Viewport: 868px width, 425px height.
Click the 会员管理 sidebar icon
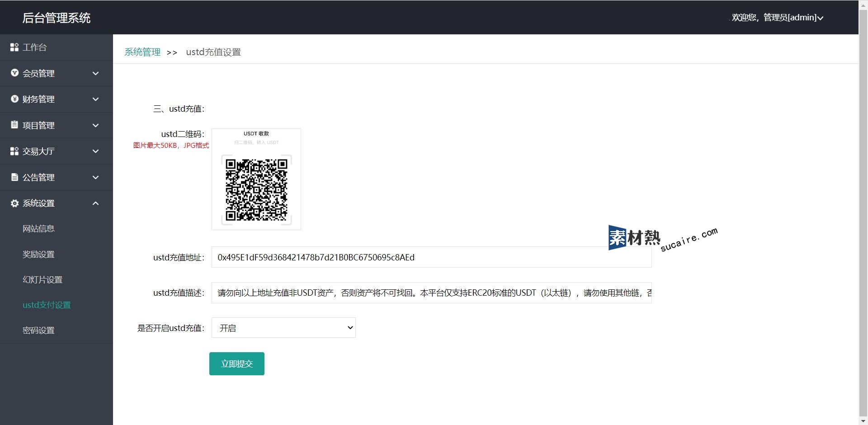(14, 73)
